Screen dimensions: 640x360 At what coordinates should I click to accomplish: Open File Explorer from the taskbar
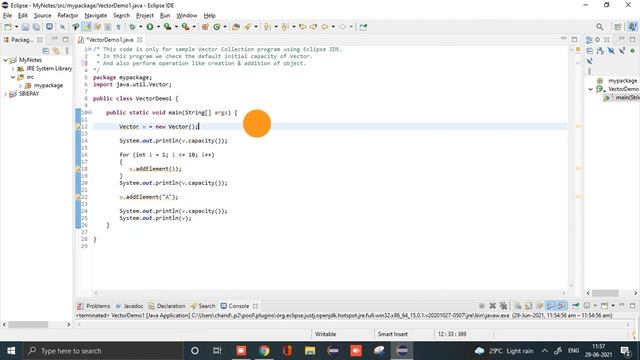tap(310, 351)
